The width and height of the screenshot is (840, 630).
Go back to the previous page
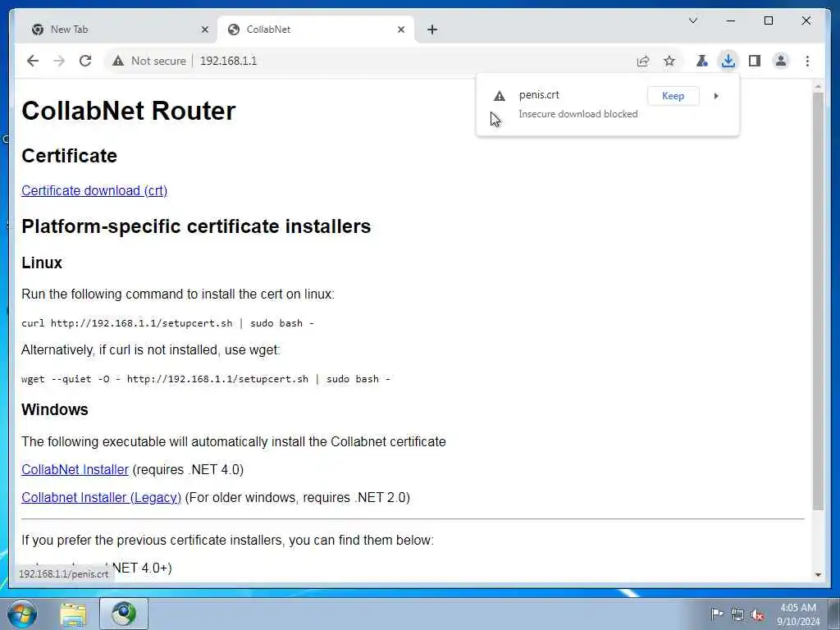click(x=33, y=61)
